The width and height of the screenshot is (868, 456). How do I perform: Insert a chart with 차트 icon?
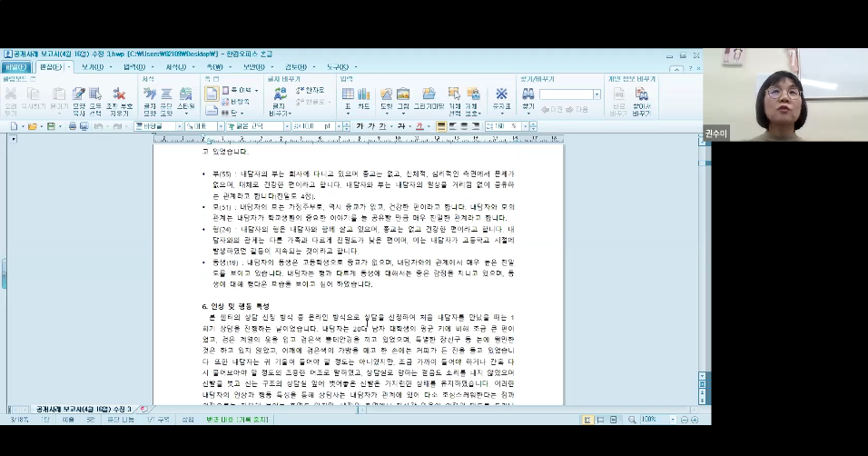point(364,98)
